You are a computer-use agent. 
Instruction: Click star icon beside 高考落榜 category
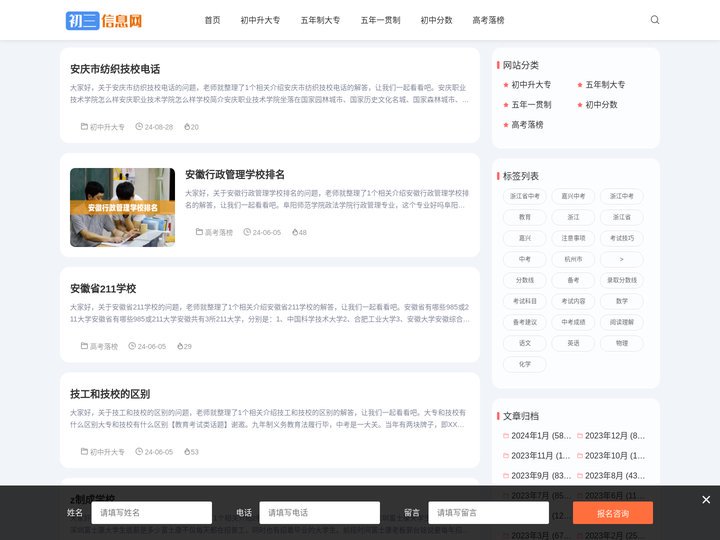(506, 125)
